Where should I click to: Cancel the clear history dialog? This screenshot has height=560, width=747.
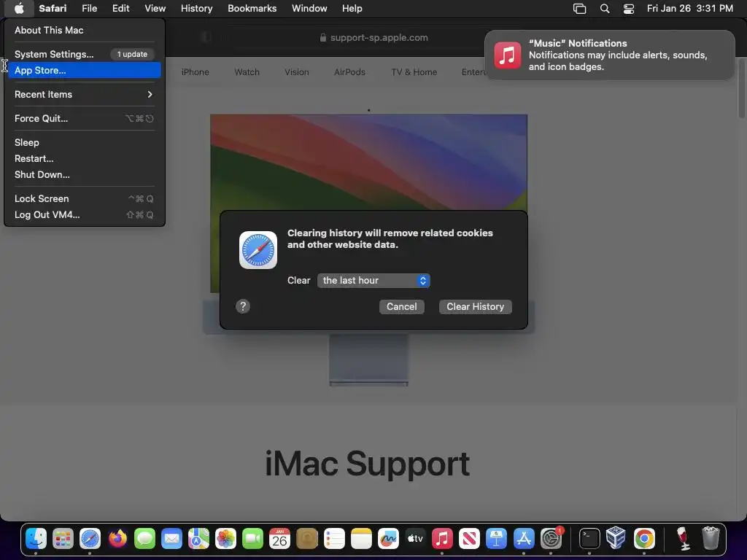[x=402, y=307]
